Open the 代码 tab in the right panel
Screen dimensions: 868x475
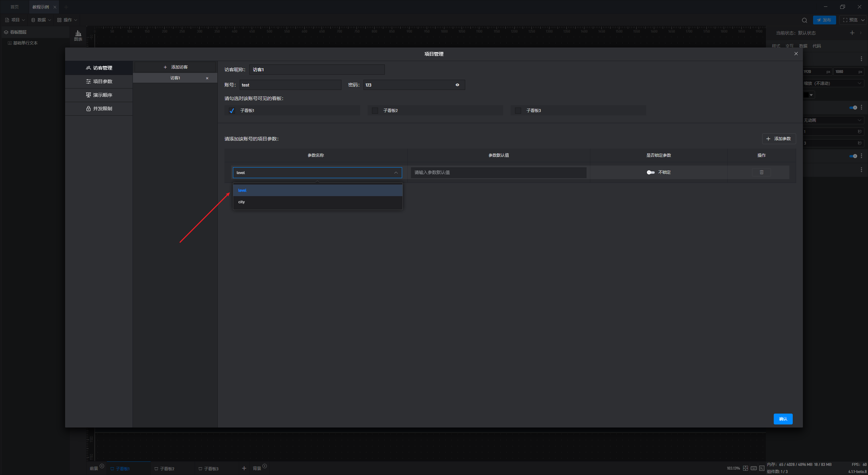pyautogui.click(x=816, y=46)
